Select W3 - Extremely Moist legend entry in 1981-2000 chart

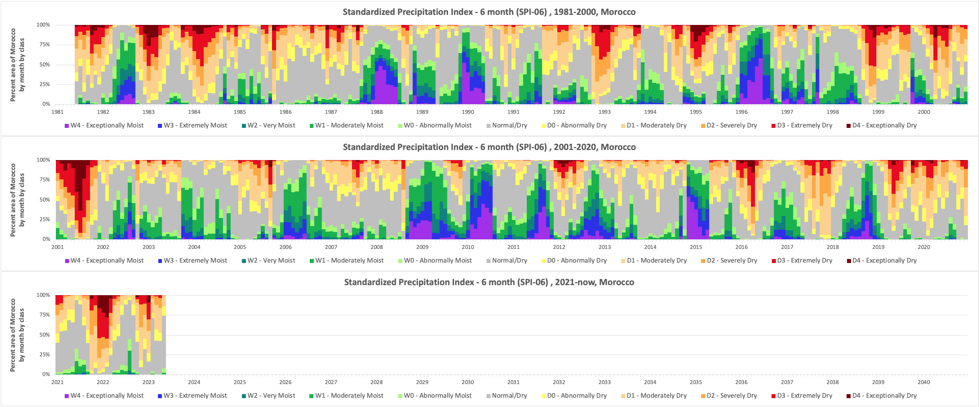coord(192,125)
